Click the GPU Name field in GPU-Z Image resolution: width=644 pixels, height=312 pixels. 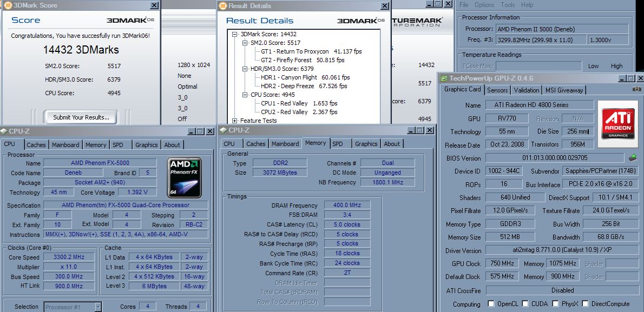539,105
